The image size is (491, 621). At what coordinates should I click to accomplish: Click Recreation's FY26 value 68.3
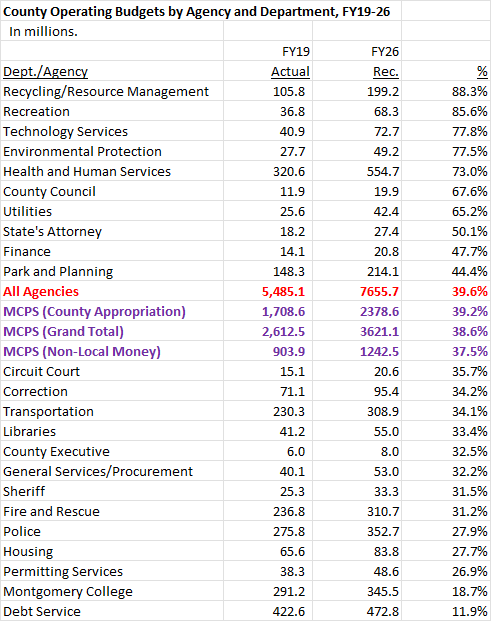click(386, 112)
